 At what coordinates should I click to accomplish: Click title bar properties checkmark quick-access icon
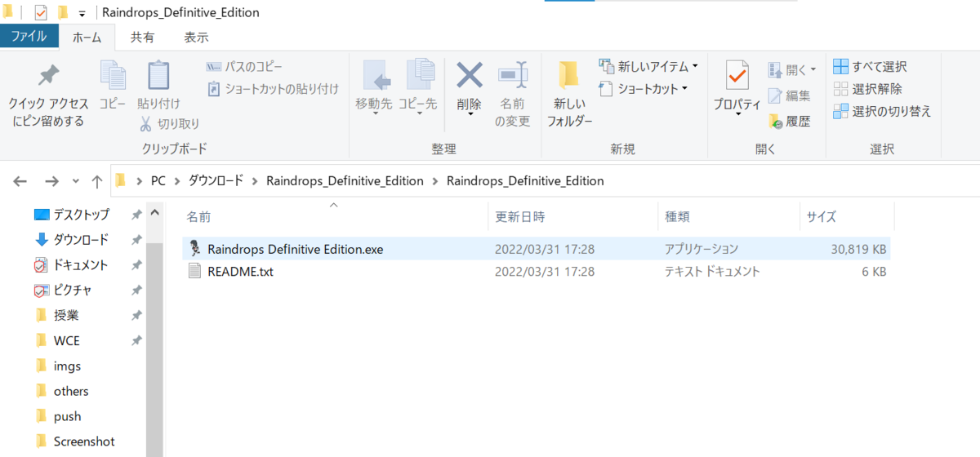coord(41,13)
